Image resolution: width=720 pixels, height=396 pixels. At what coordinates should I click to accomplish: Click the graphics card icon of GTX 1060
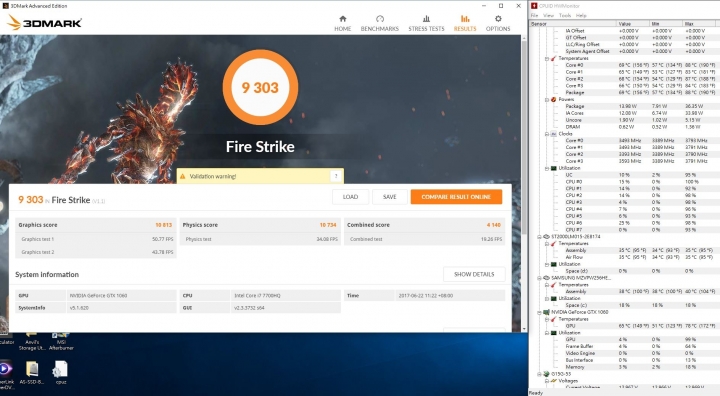(x=546, y=312)
